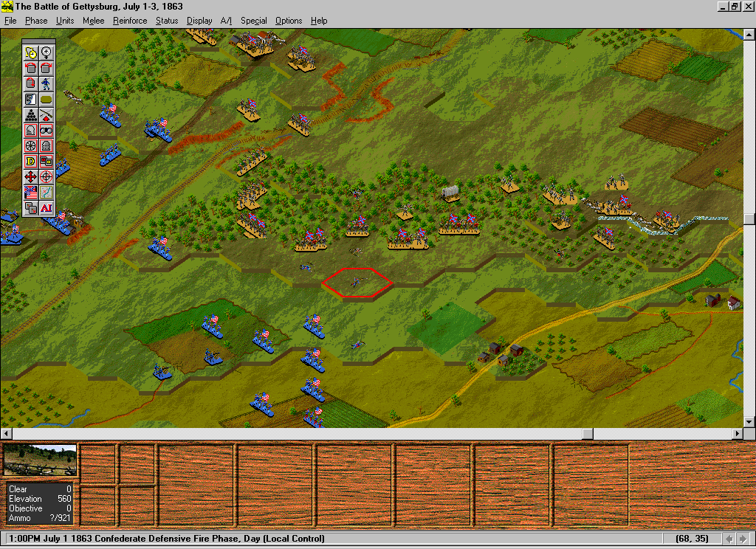Select the stacked cannonballs icon

[31, 114]
